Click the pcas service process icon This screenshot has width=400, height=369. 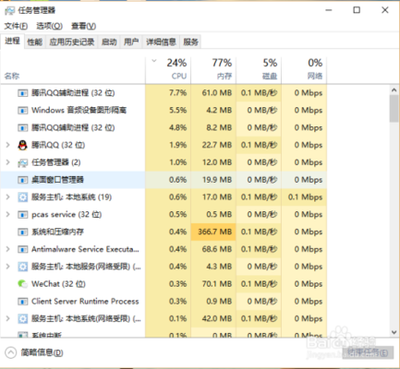(22, 215)
